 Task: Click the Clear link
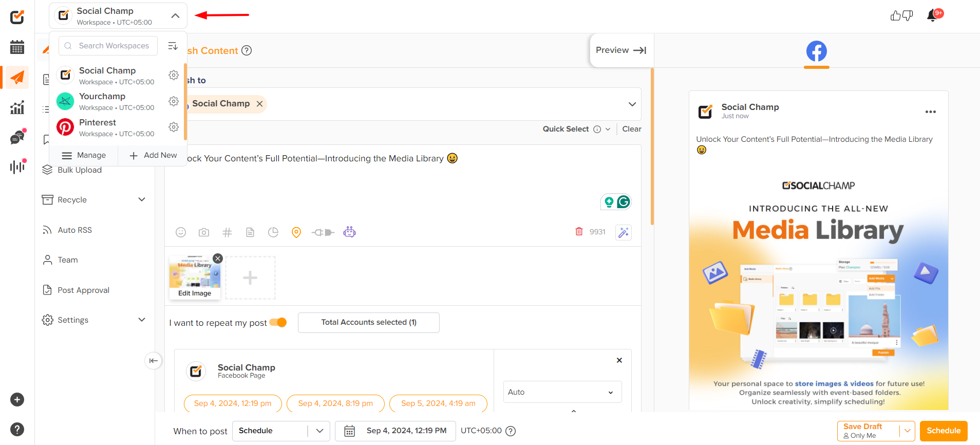point(632,129)
